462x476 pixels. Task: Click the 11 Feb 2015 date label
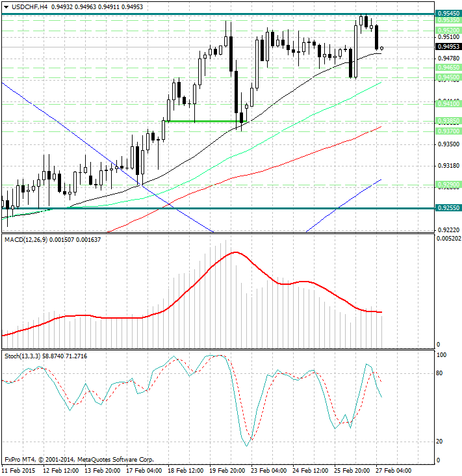pyautogui.click(x=18, y=471)
